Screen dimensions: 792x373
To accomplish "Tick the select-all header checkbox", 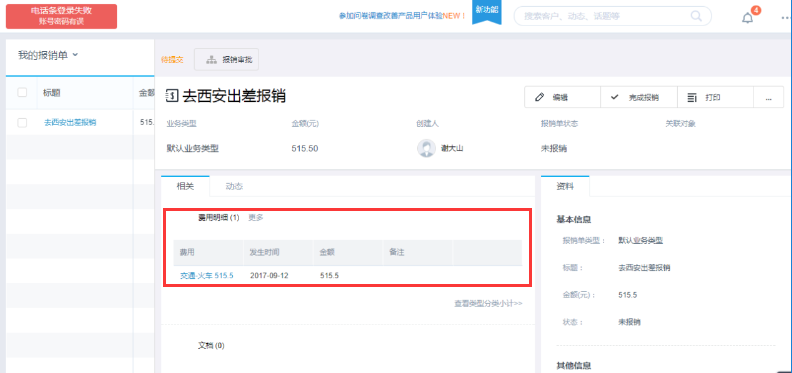I will (x=22, y=92).
